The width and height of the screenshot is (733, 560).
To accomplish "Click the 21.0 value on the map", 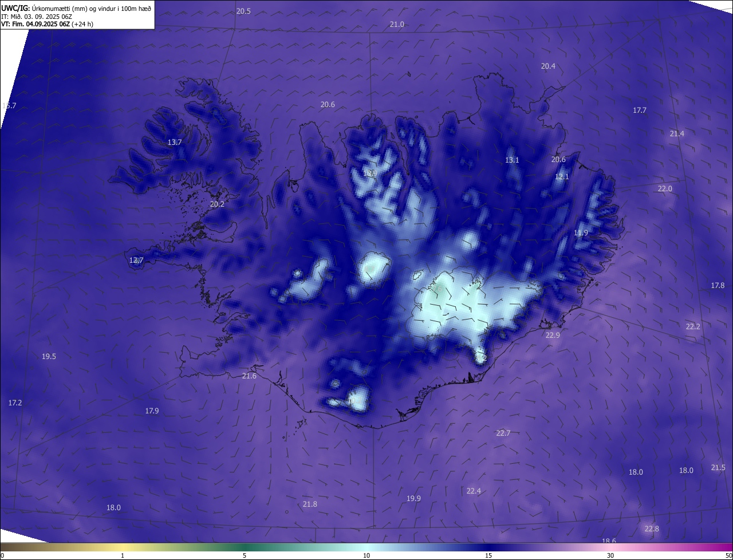I will (x=397, y=24).
